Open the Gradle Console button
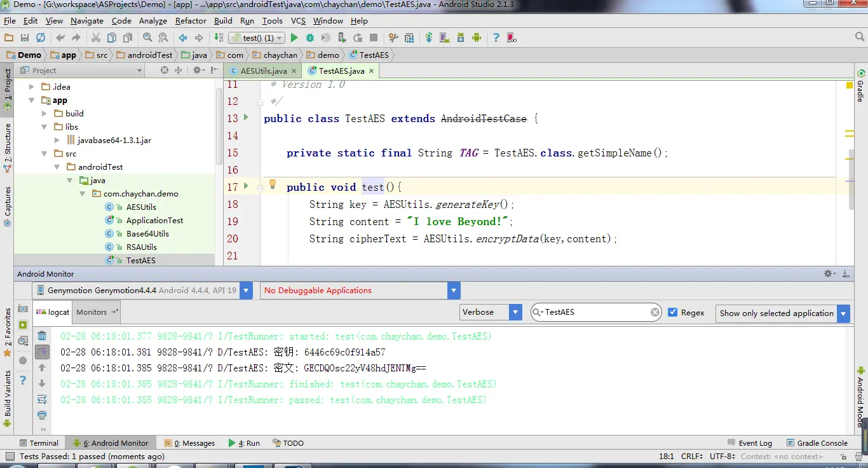Image resolution: width=868 pixels, height=468 pixels. tap(817, 443)
